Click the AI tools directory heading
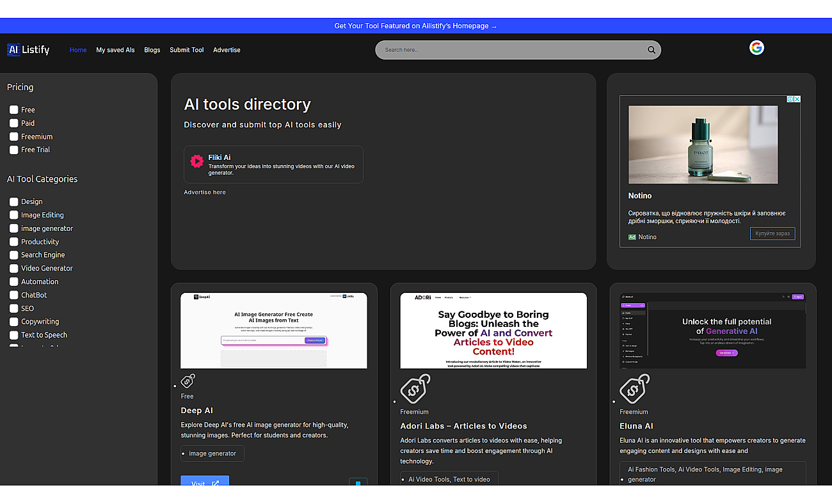Image resolution: width=832 pixels, height=504 pixels. (247, 104)
